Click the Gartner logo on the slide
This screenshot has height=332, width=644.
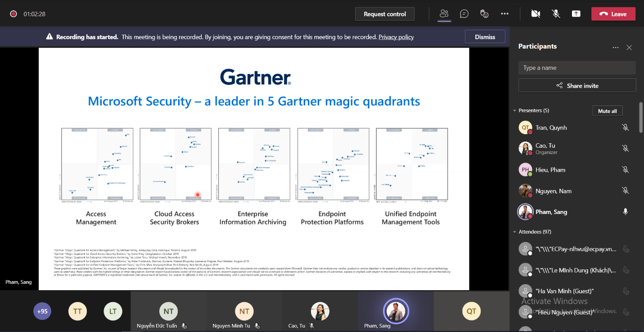(256, 77)
